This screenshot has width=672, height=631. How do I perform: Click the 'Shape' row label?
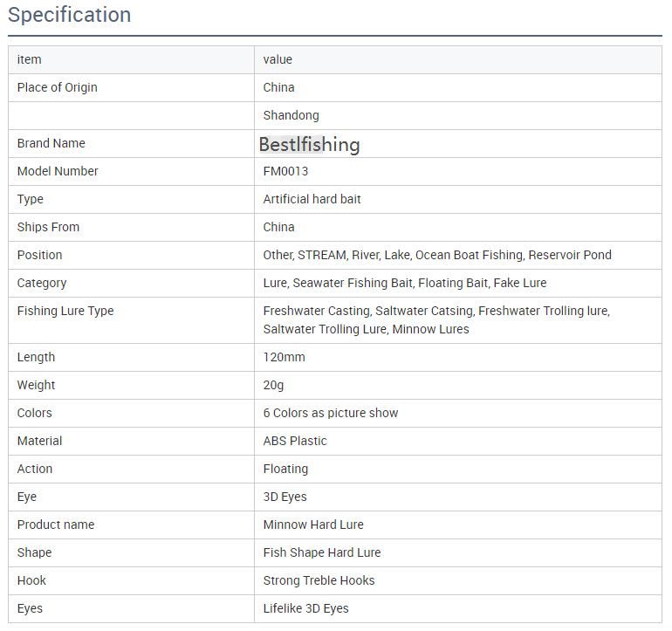(34, 552)
